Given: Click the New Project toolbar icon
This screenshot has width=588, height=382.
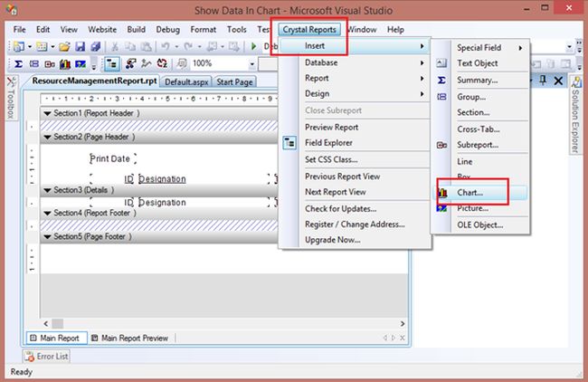Looking at the screenshot, I should [18, 46].
